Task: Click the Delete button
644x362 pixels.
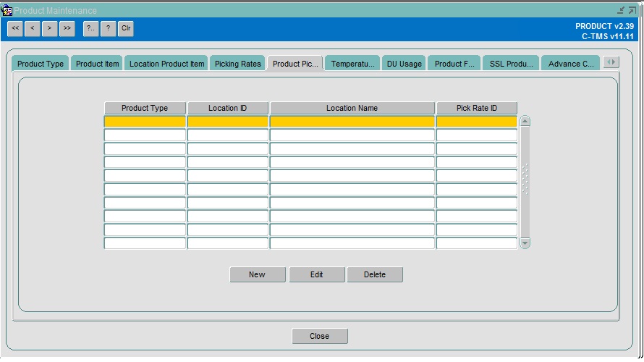Action: pyautogui.click(x=375, y=274)
